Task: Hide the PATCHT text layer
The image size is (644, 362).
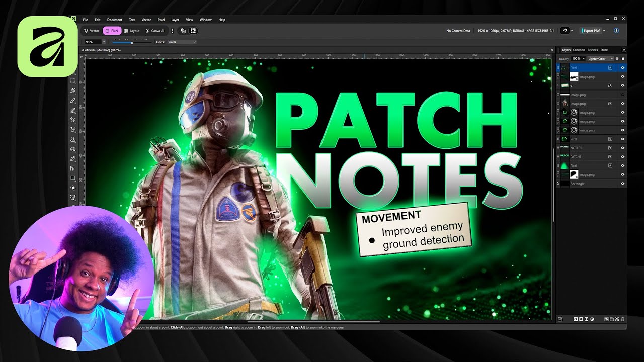Action: [623, 157]
